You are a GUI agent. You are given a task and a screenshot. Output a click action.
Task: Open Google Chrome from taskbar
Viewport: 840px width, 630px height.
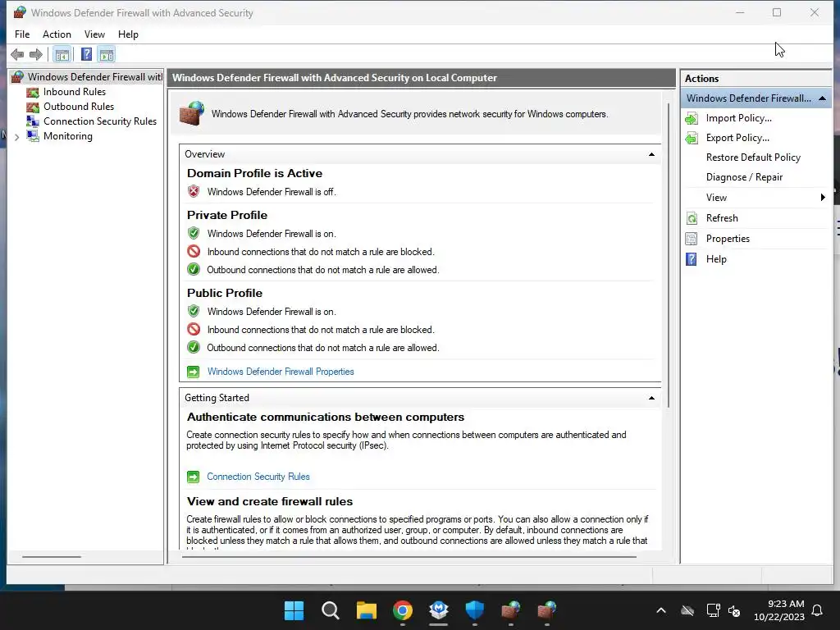tap(402, 610)
